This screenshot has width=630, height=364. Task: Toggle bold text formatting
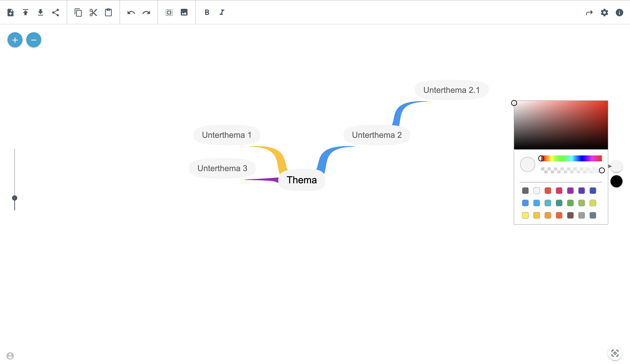(207, 13)
